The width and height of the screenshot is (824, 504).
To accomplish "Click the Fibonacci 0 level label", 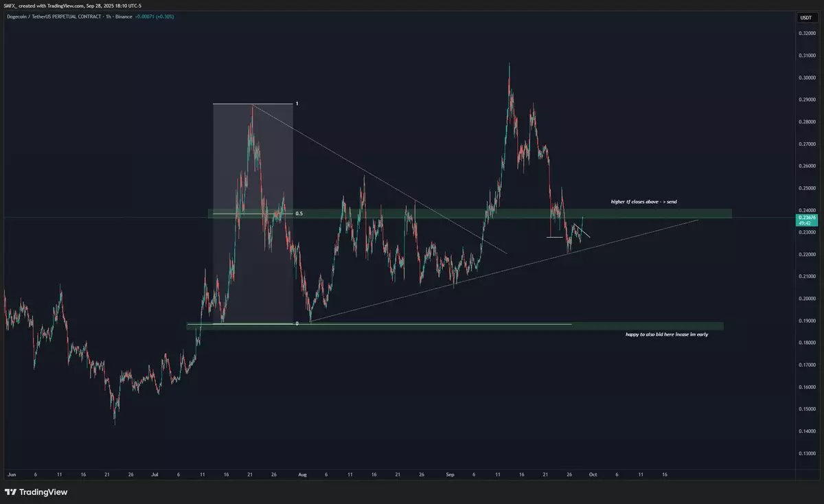I will tap(297, 323).
